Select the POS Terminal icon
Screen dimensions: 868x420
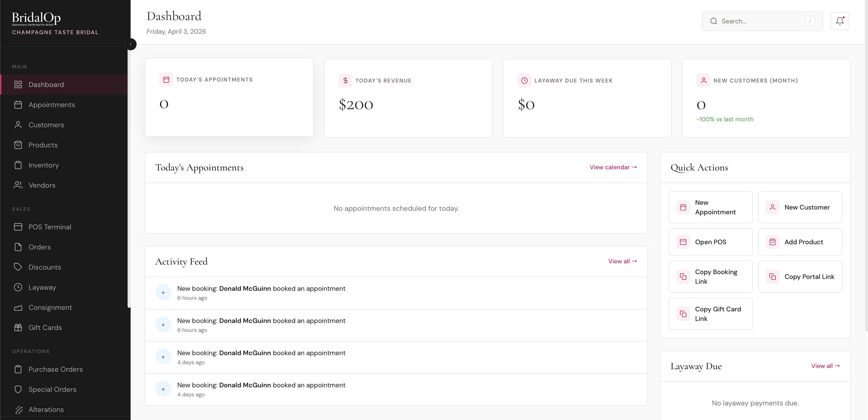(x=19, y=227)
